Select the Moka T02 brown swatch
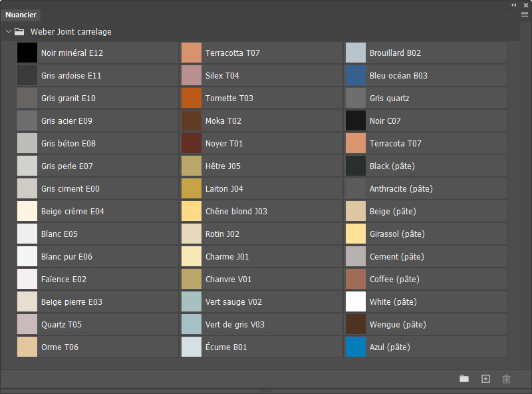 click(x=192, y=120)
